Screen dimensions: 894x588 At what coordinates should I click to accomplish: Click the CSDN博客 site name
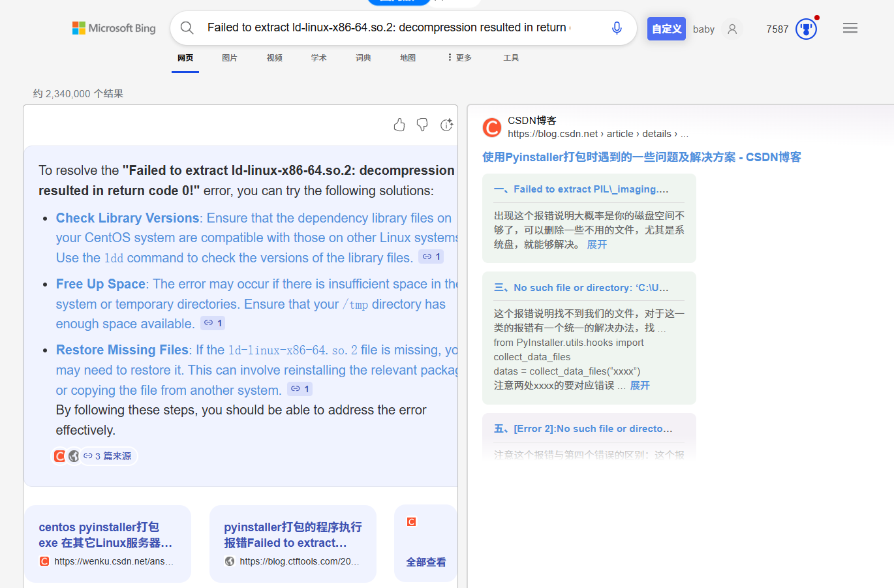pos(532,121)
